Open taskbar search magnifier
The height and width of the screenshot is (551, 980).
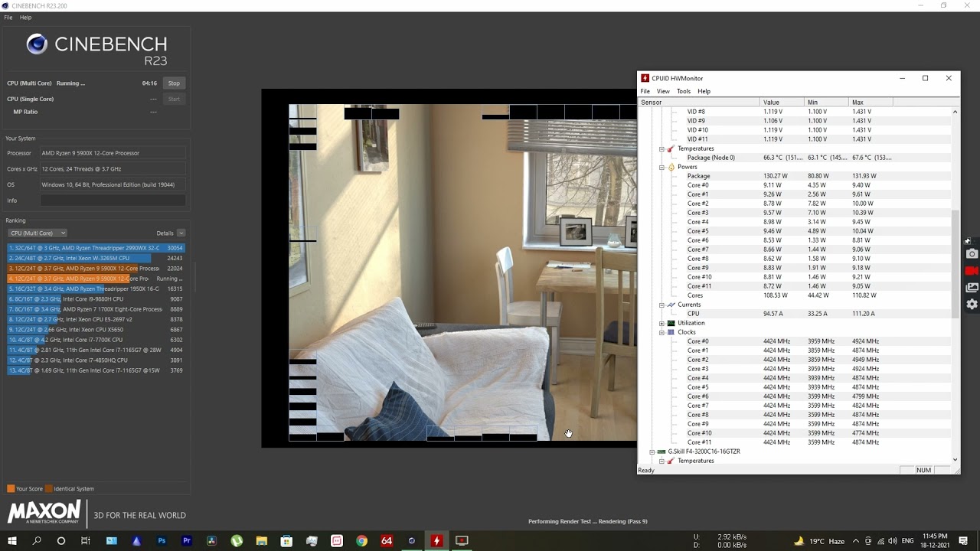pyautogui.click(x=37, y=541)
